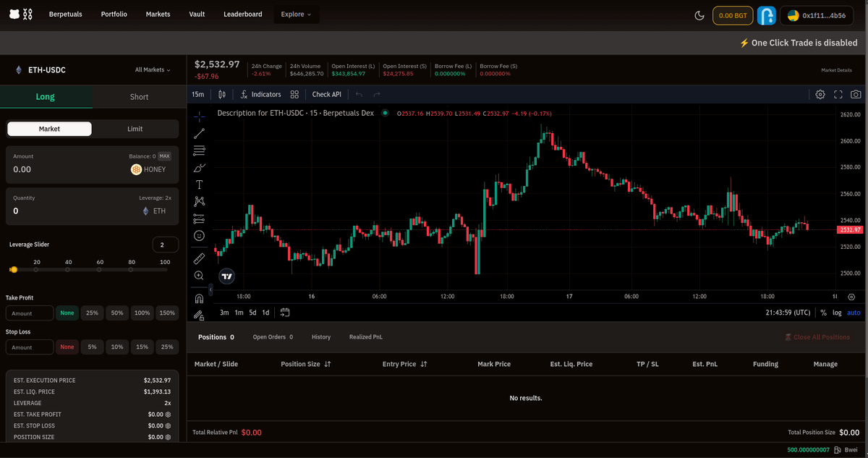Toggle auto scale on chart
Image resolution: width=868 pixels, height=458 pixels.
coord(854,313)
